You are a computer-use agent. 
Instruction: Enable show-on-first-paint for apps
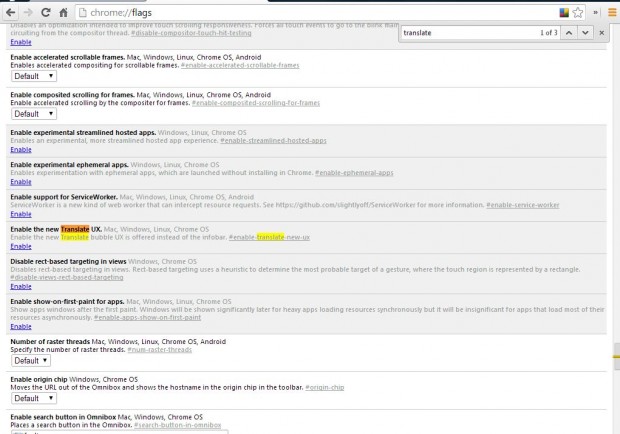(21, 326)
